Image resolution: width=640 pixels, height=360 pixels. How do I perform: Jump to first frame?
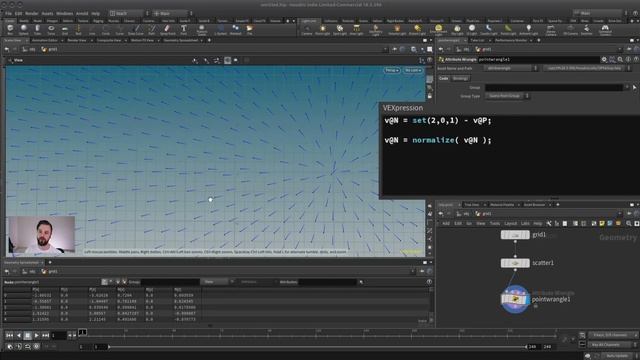coord(9,336)
